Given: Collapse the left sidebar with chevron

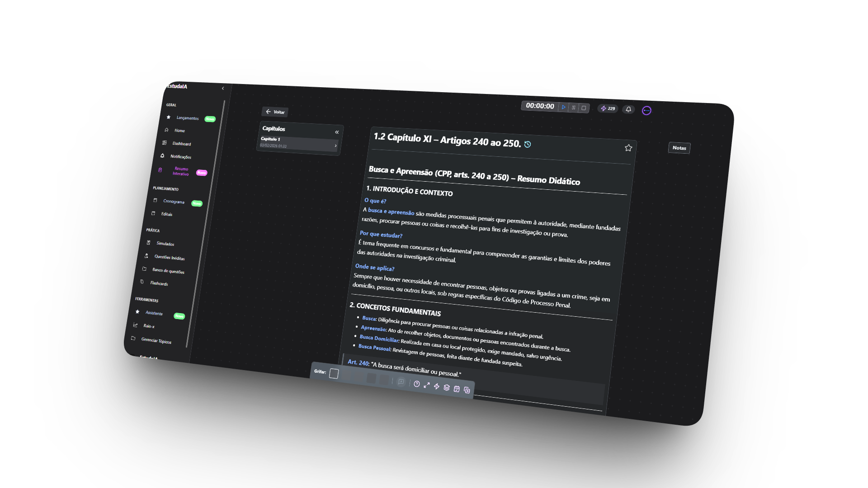Looking at the screenshot, I should pos(223,89).
